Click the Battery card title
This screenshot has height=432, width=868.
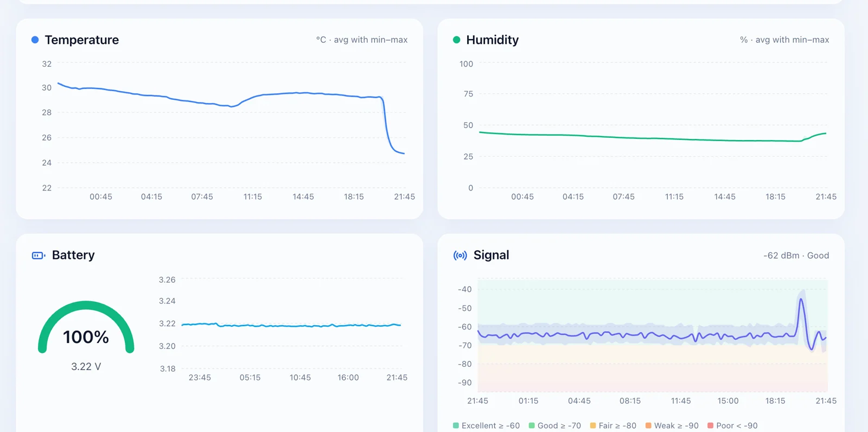[x=73, y=255]
